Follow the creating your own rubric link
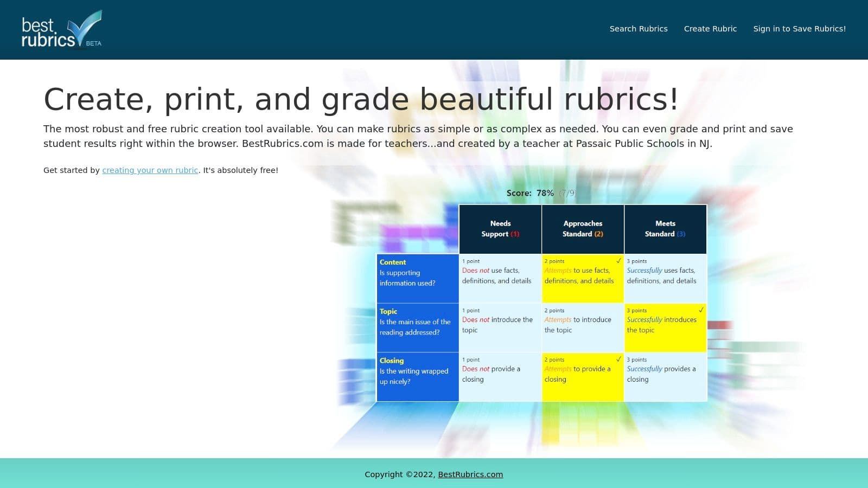 [x=150, y=170]
